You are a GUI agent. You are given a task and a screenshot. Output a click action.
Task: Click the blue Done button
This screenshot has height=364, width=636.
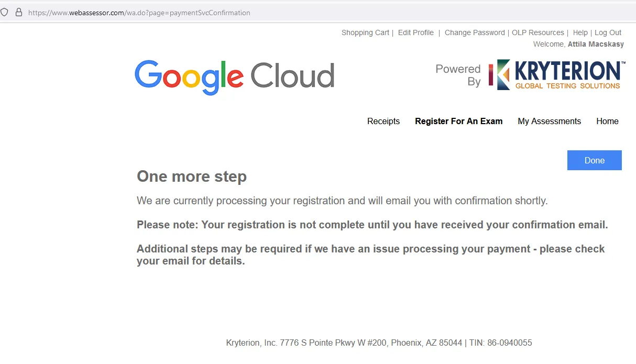click(x=595, y=160)
